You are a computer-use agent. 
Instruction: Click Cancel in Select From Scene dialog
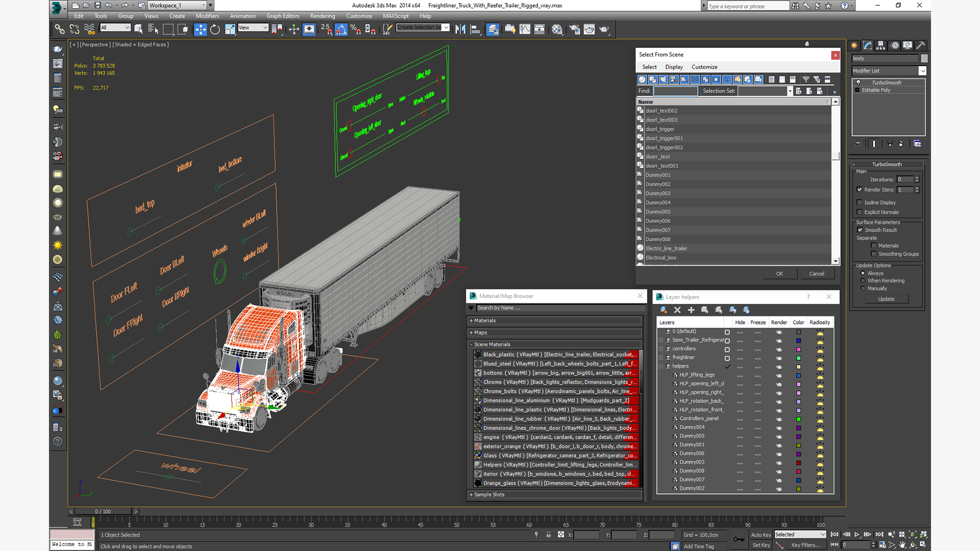[817, 274]
